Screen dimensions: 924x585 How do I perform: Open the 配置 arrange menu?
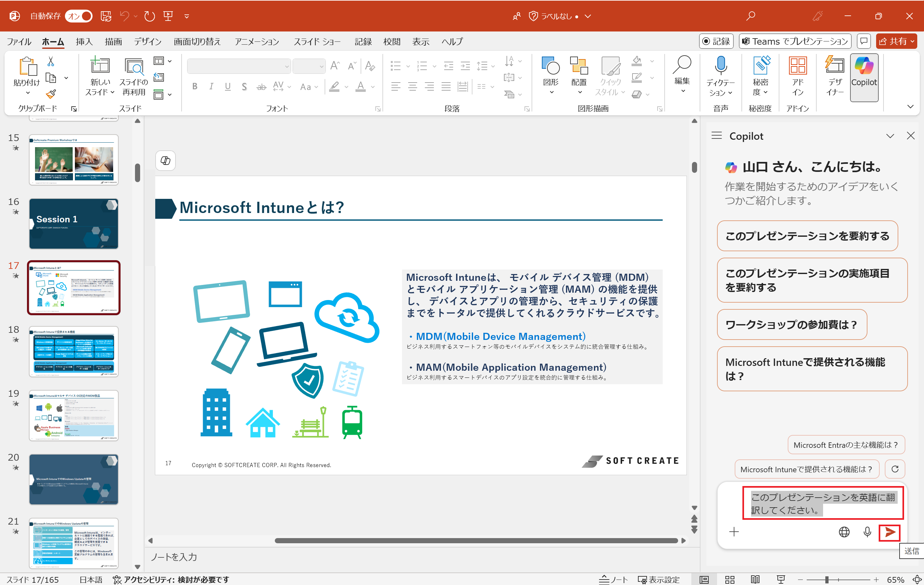[x=579, y=75]
